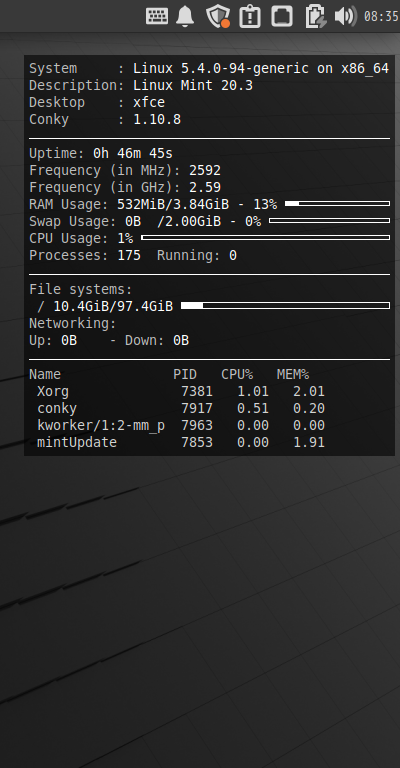This screenshot has width=400, height=768.
Task: Click the root filesystem usage bar
Action: [285, 306]
